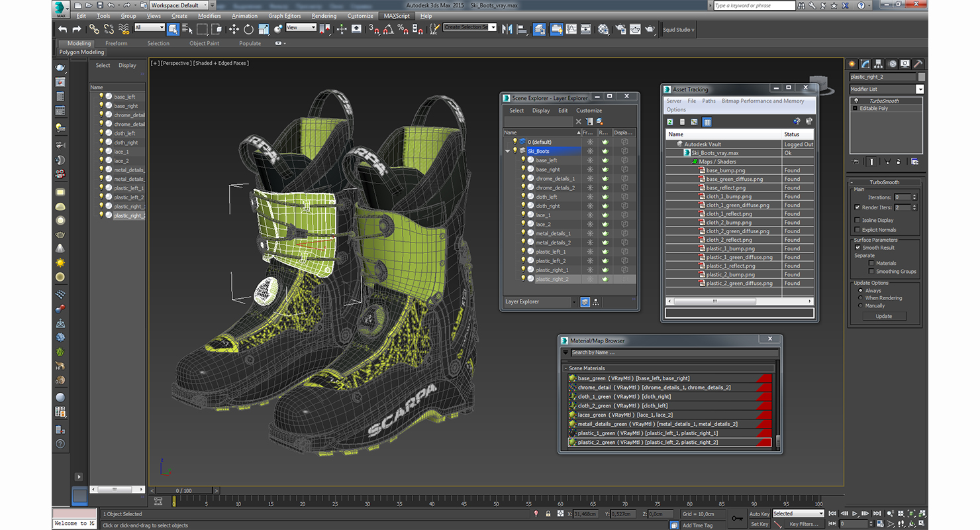Open the Select by Name dialog

pos(187,29)
